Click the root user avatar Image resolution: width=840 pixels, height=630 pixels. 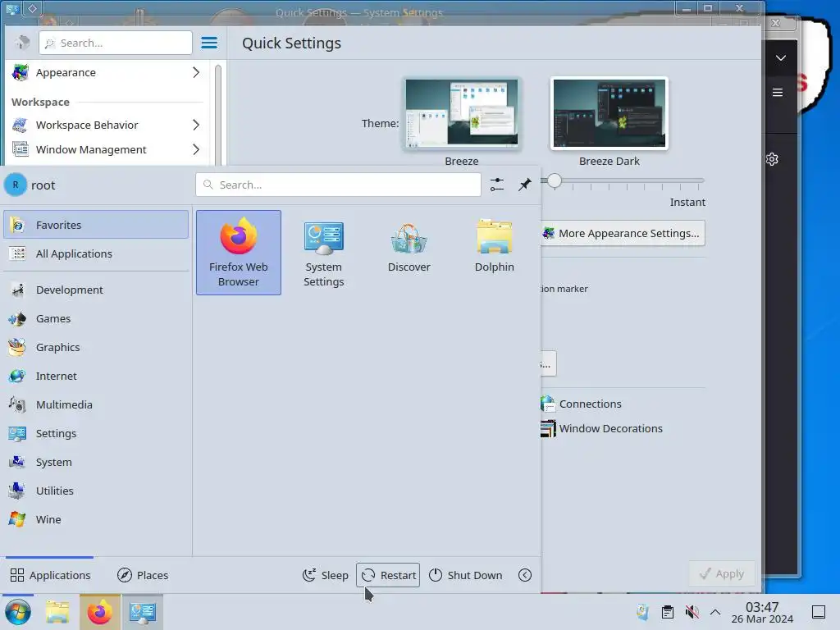click(x=16, y=185)
